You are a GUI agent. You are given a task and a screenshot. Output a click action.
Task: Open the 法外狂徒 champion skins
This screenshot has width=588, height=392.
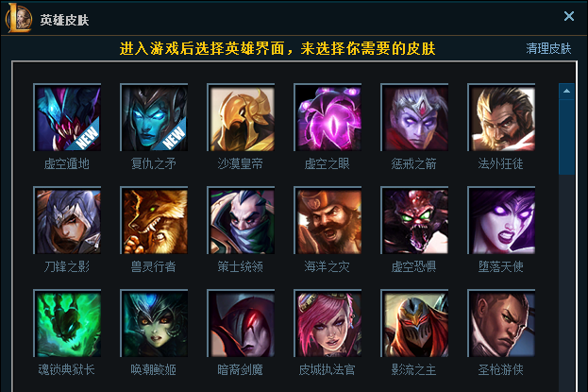[x=501, y=117]
